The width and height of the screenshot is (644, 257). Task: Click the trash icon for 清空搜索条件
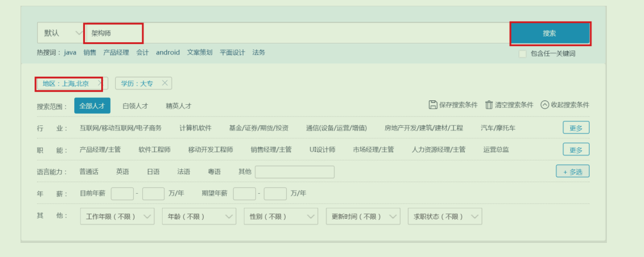tap(488, 104)
